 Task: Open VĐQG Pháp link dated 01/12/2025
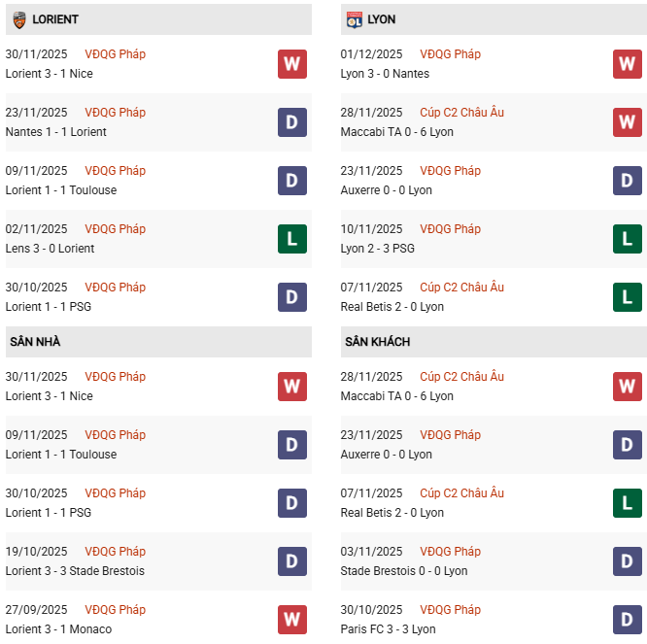tap(450, 54)
